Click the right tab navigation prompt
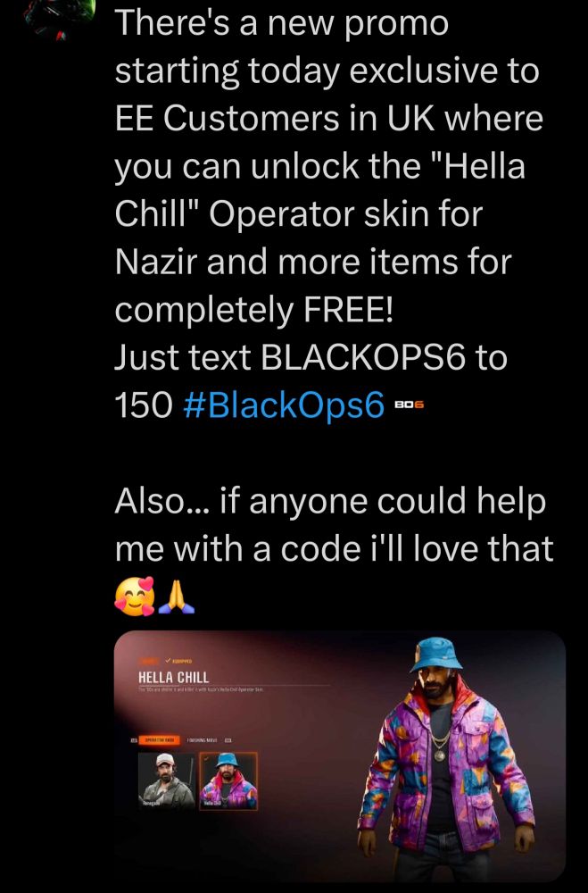 pyautogui.click(x=228, y=739)
